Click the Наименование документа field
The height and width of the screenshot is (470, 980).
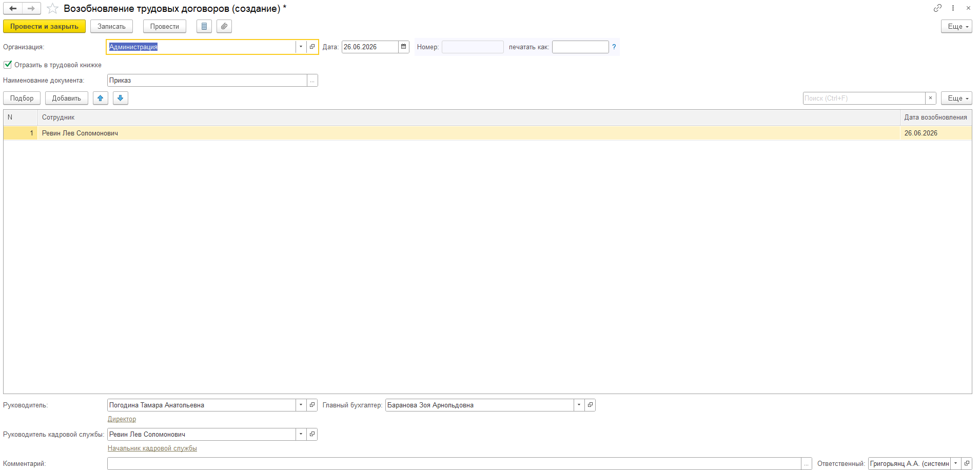[207, 81]
